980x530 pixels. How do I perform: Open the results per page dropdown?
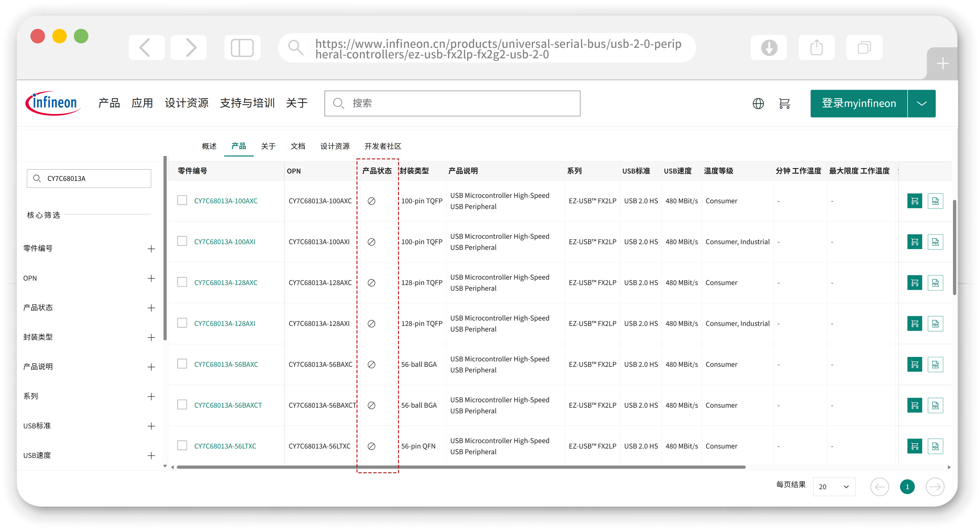[834, 487]
